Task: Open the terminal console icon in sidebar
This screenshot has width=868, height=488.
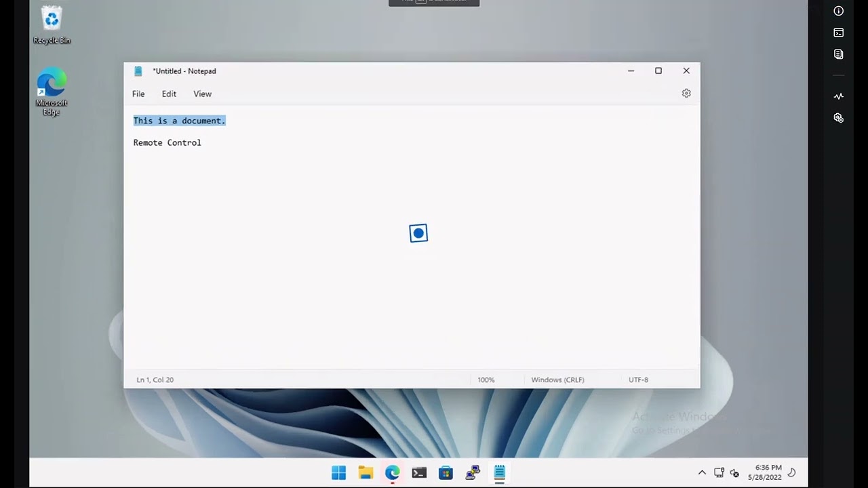Action: click(839, 33)
